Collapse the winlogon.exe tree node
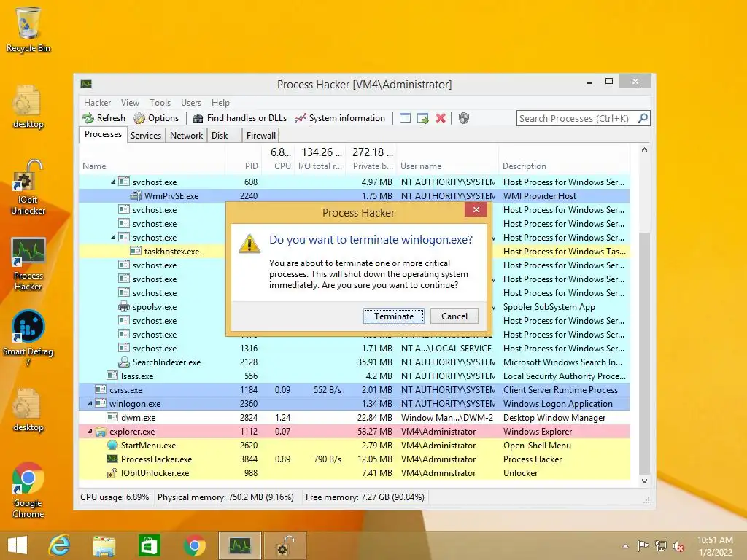This screenshot has width=747, height=560. tap(90, 403)
